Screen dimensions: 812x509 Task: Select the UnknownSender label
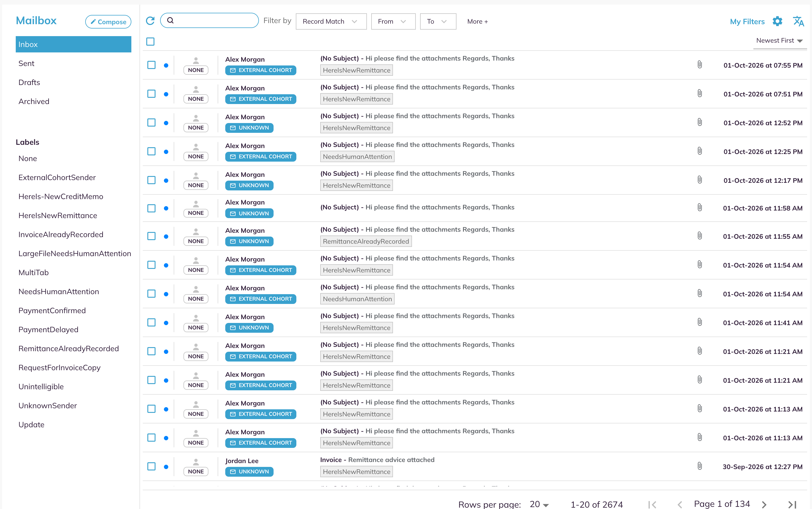47,405
